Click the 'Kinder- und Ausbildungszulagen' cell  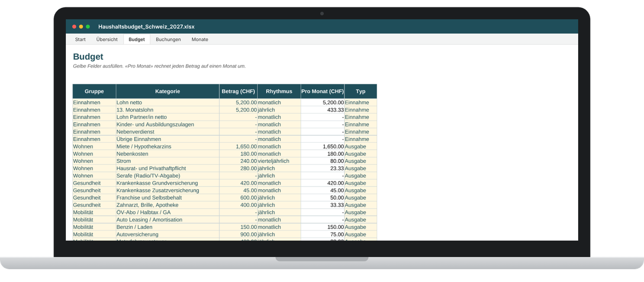167,124
